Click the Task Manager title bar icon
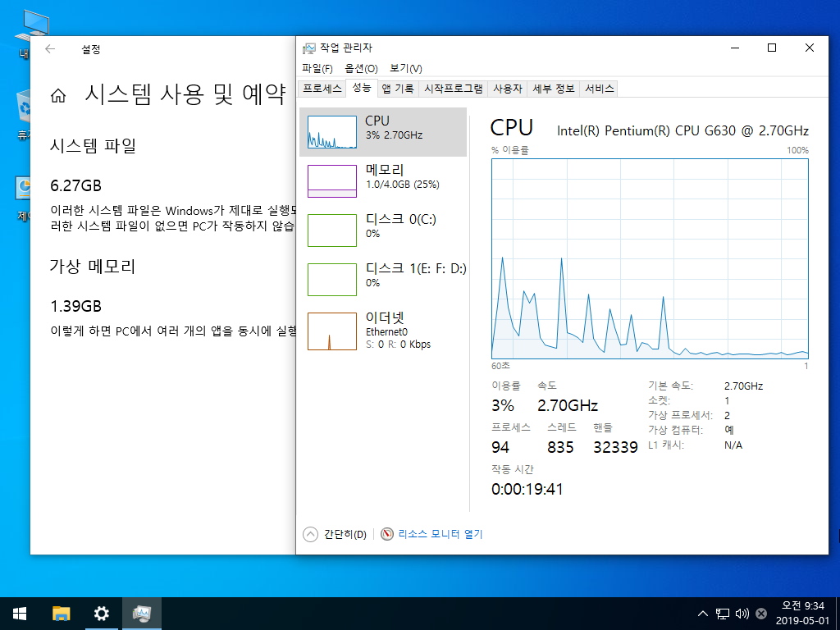The height and width of the screenshot is (630, 840). [309, 48]
